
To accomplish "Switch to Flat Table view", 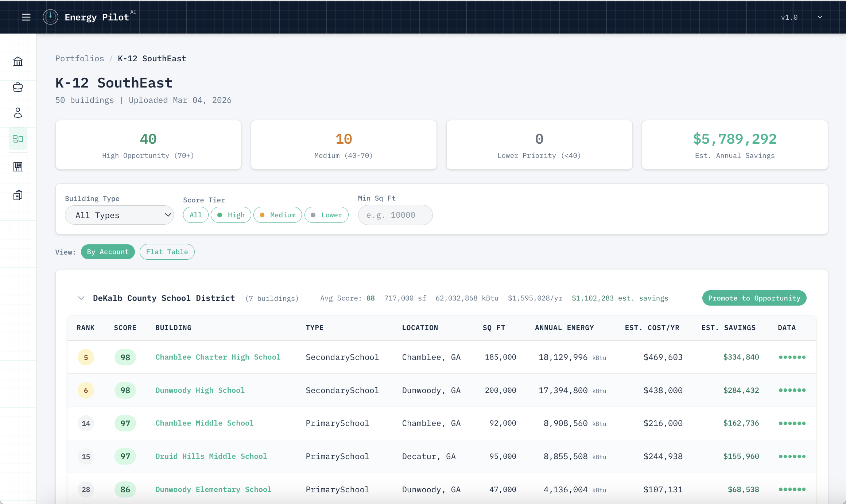I will (167, 252).
